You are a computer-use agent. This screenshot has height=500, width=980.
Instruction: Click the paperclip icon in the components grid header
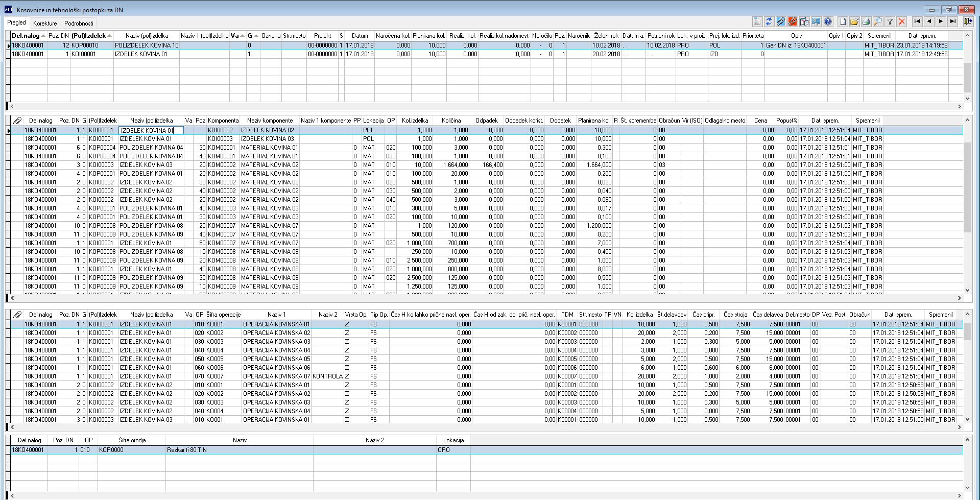pos(17,121)
